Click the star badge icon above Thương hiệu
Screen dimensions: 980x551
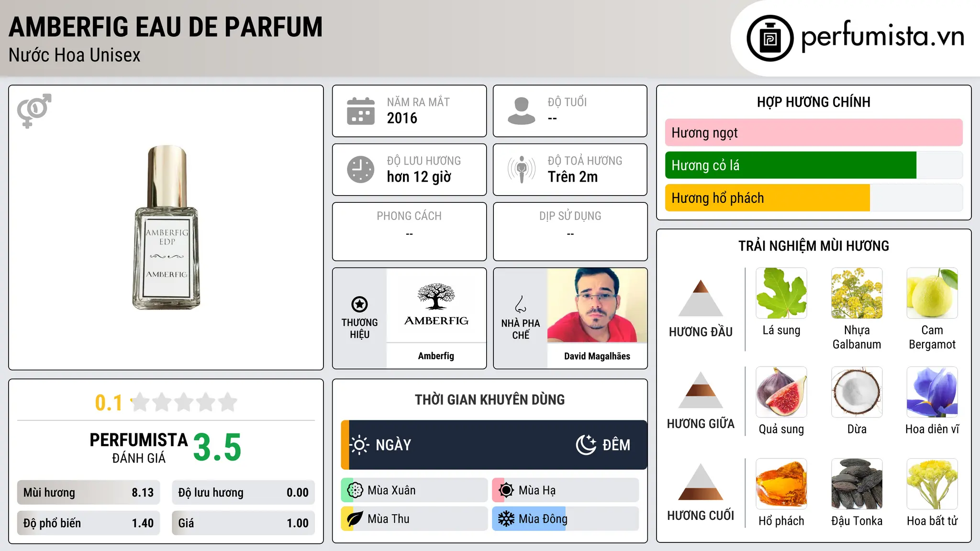tap(359, 304)
